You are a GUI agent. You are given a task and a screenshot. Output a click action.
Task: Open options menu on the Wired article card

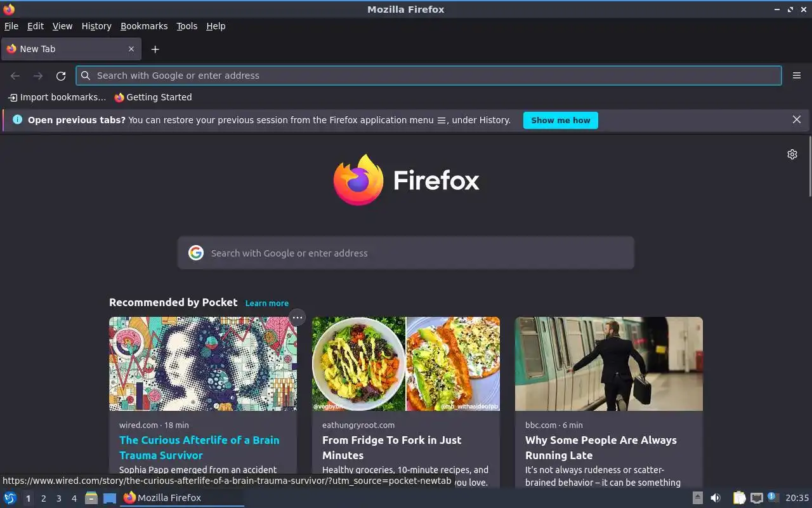[297, 317]
